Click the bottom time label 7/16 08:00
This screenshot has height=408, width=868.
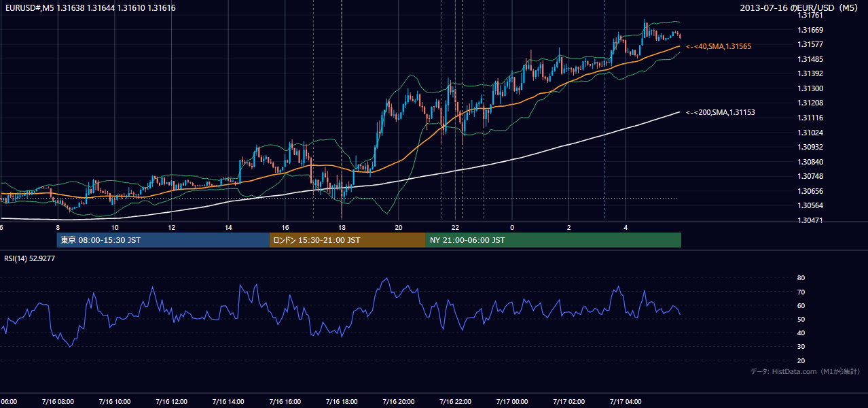pos(58,402)
